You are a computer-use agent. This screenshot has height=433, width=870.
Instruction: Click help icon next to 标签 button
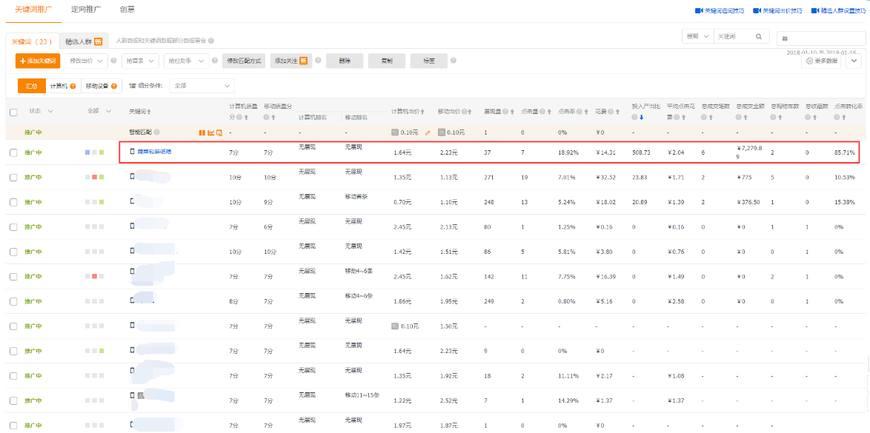pyautogui.click(x=453, y=61)
